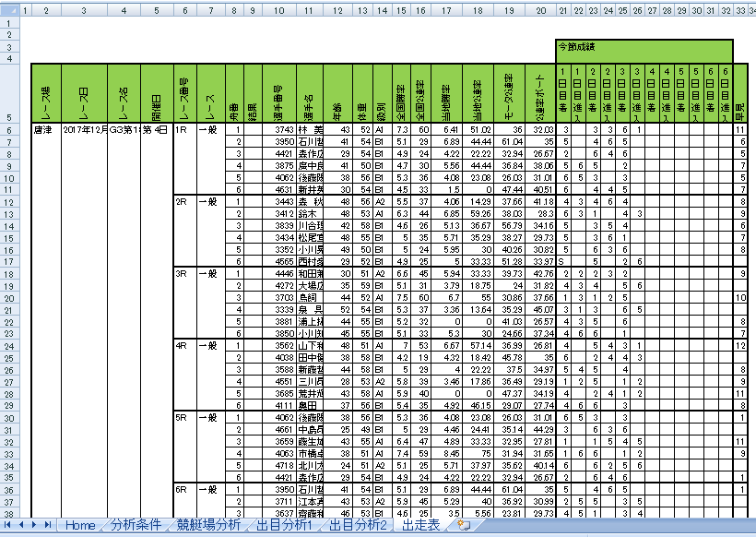Viewport: 756px width, 537px height.
Task: Select the 出走表 sheet tab
Action: coord(420,525)
